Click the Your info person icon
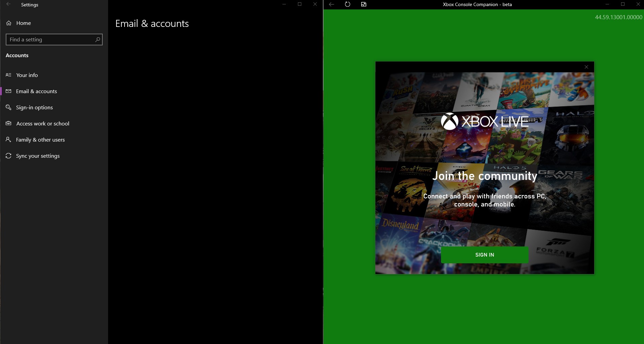This screenshot has height=344, width=644. tap(8, 75)
